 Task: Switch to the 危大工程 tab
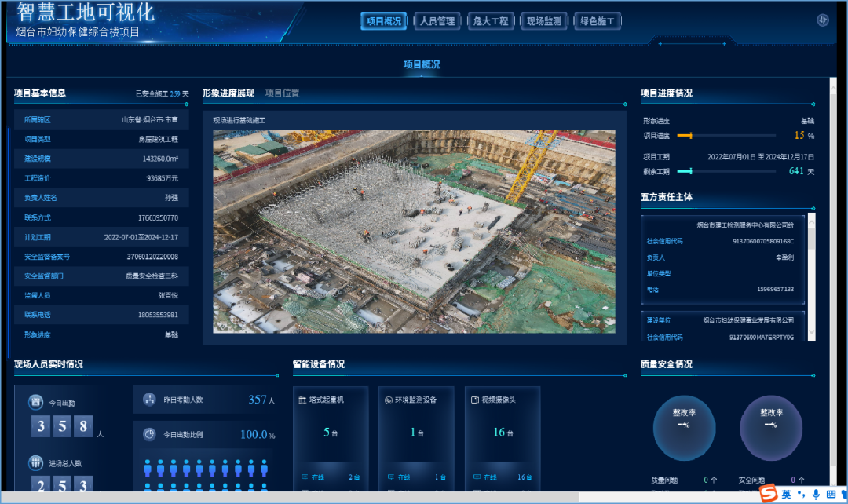click(x=491, y=21)
